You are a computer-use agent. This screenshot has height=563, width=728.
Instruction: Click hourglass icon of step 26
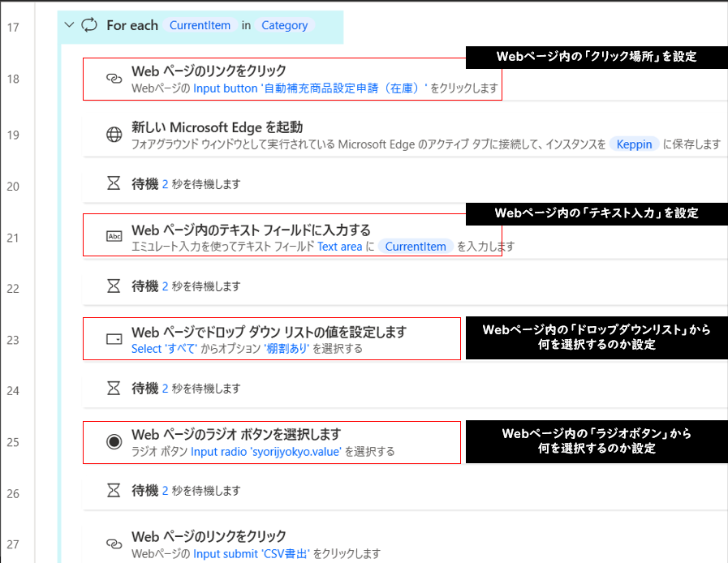pos(114,490)
